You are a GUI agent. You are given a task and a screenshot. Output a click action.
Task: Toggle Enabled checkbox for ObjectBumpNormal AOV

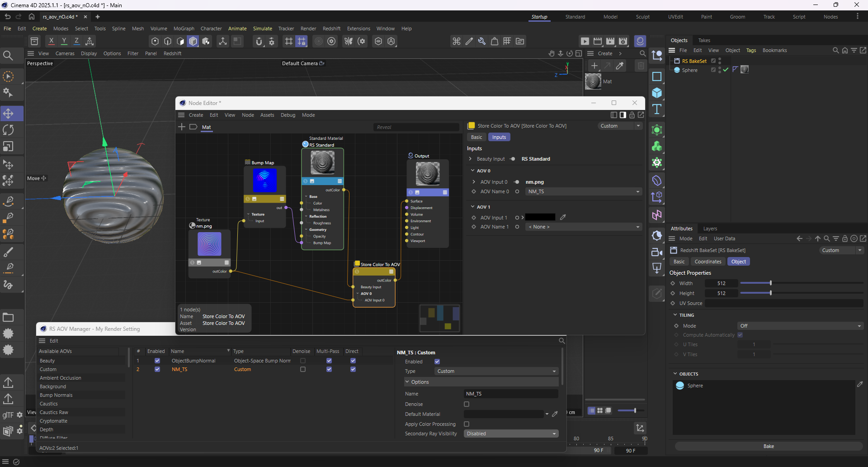pyautogui.click(x=157, y=361)
